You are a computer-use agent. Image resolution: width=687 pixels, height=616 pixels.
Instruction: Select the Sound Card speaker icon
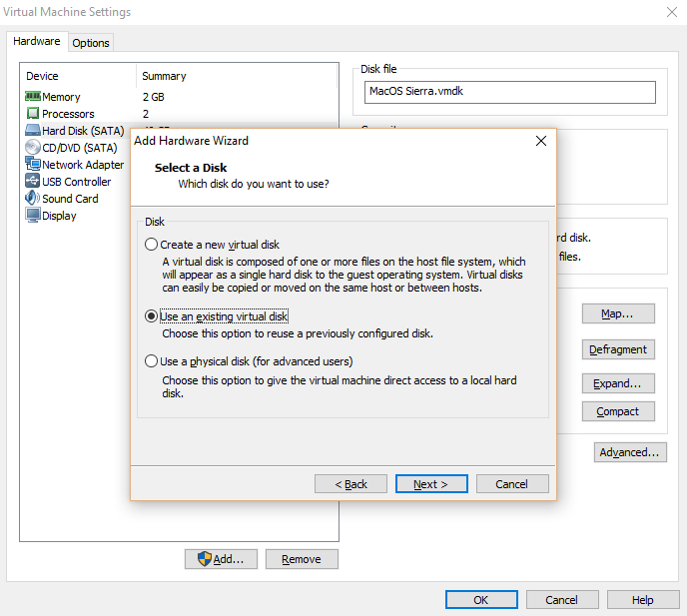(x=33, y=198)
